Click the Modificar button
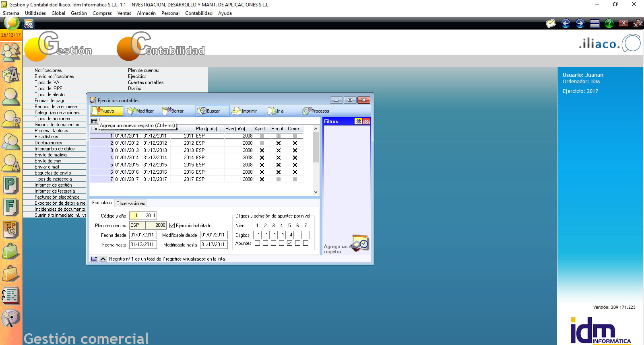The width and height of the screenshot is (644, 345). 140,111
